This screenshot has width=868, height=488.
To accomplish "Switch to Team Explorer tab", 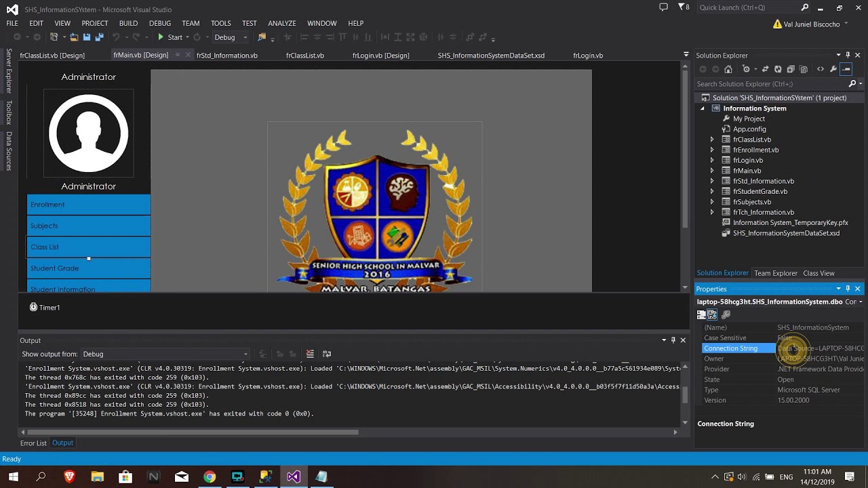I will [x=776, y=273].
